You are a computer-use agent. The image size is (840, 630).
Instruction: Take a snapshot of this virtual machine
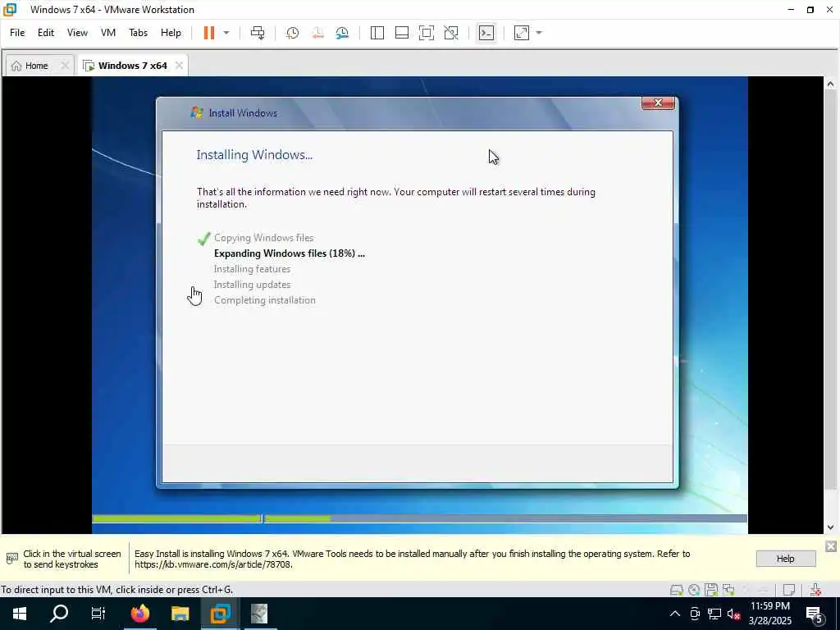pos(293,33)
